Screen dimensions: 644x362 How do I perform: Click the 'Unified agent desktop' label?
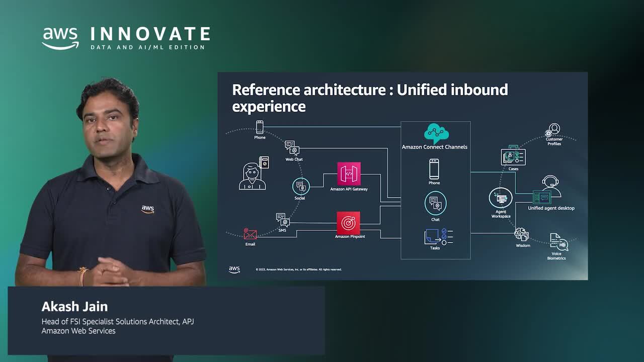[x=551, y=208]
